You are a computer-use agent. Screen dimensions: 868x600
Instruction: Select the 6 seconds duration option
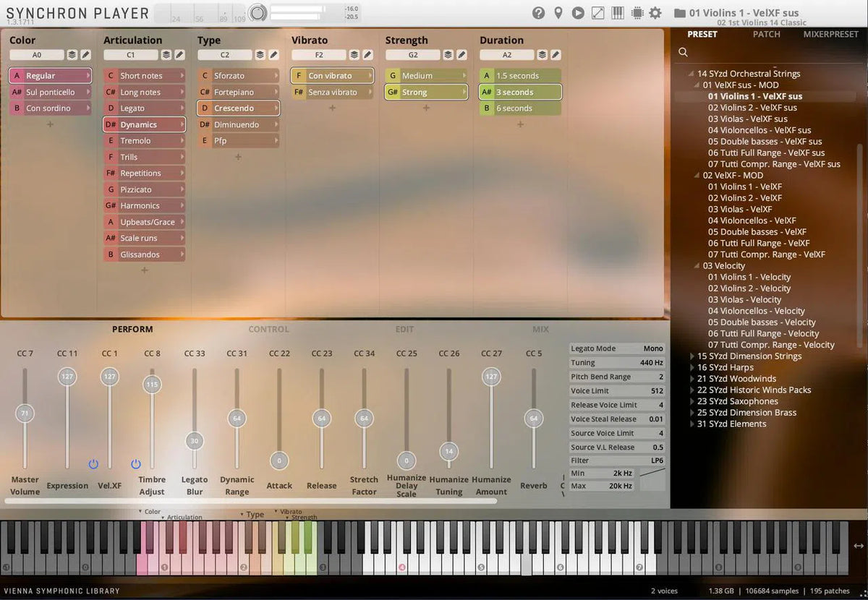(519, 108)
